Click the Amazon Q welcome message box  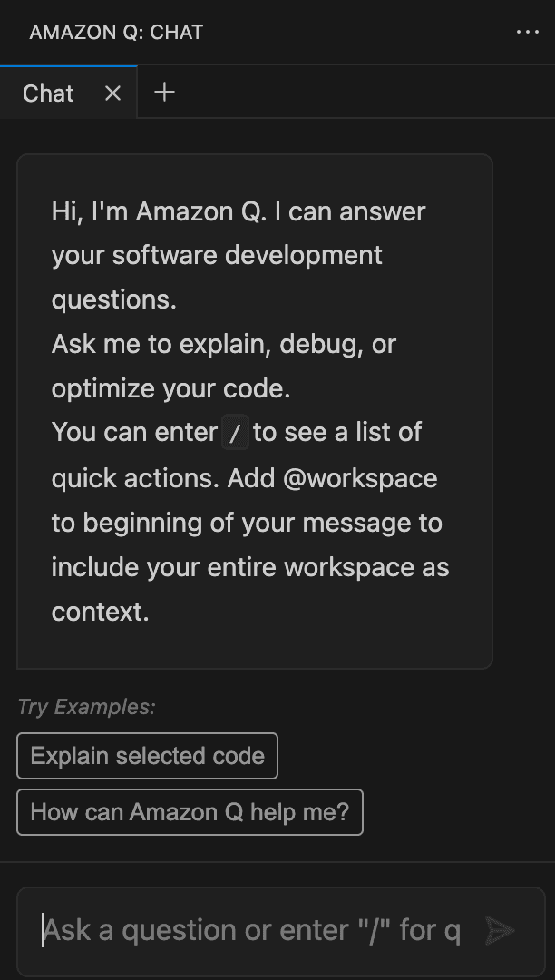(x=254, y=408)
